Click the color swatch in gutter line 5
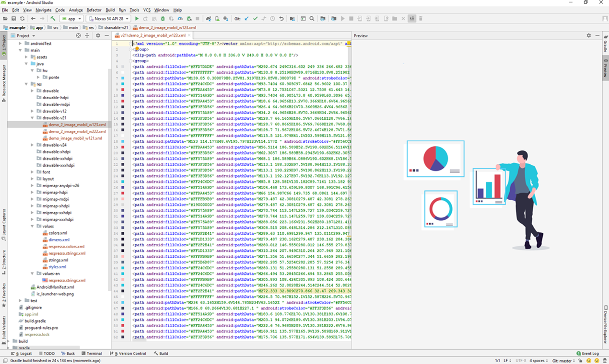 point(123,67)
